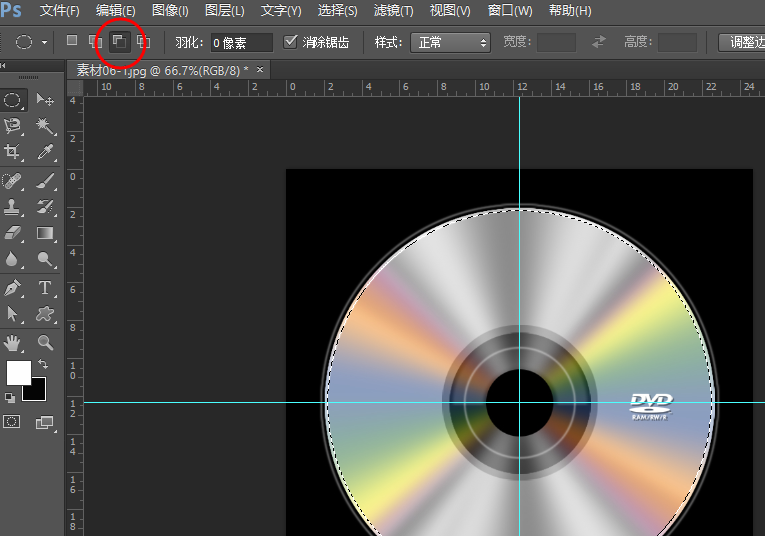The height and width of the screenshot is (536, 765).
Task: Close the 素材06-1.jpg document tab
Action: (260, 70)
